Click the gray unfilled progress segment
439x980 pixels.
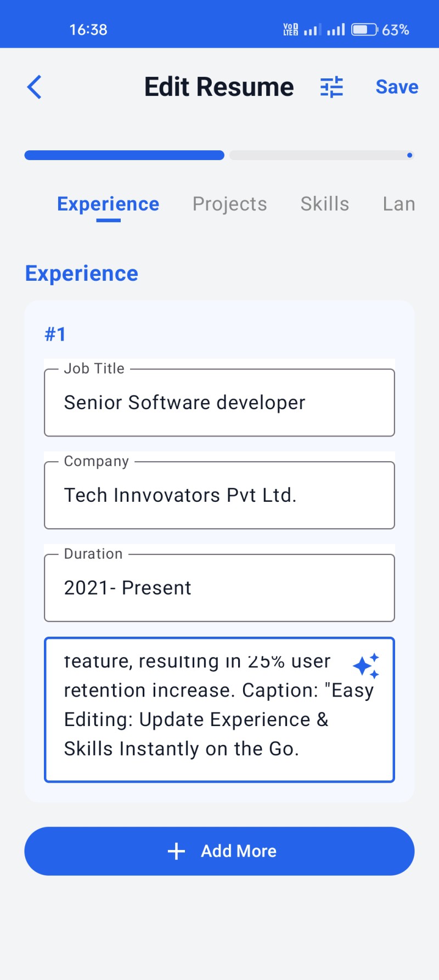[318, 155]
